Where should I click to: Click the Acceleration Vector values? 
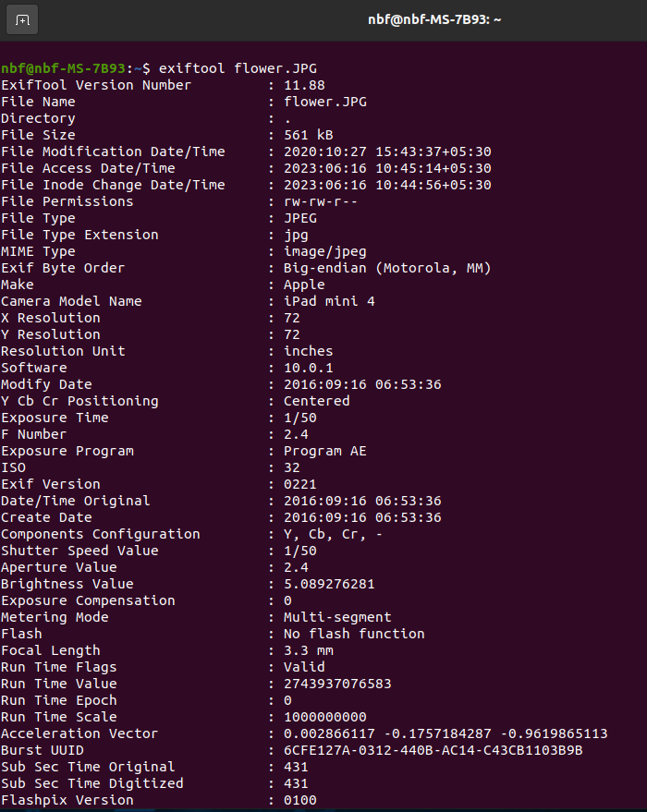446,733
